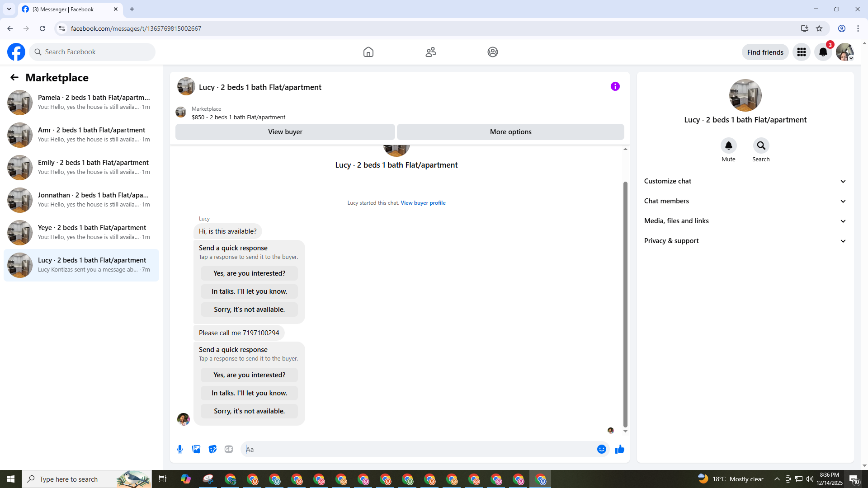
Task: Open the GIF picker
Action: click(229, 449)
